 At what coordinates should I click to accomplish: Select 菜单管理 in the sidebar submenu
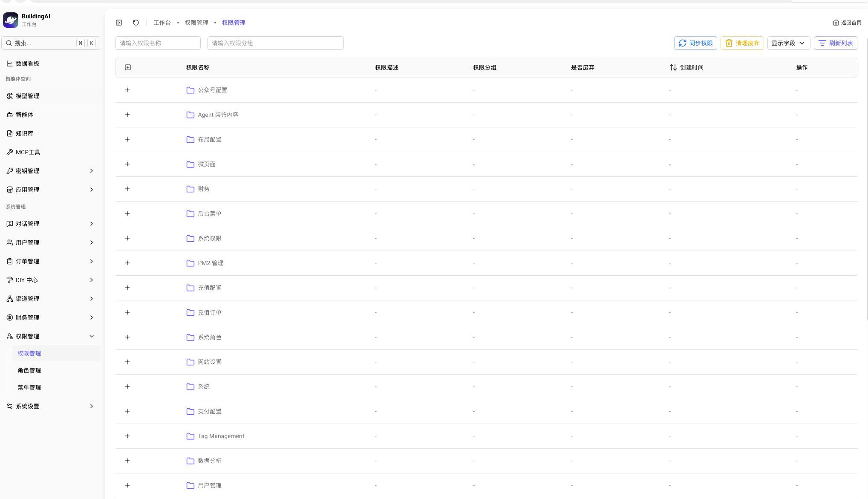(x=29, y=387)
